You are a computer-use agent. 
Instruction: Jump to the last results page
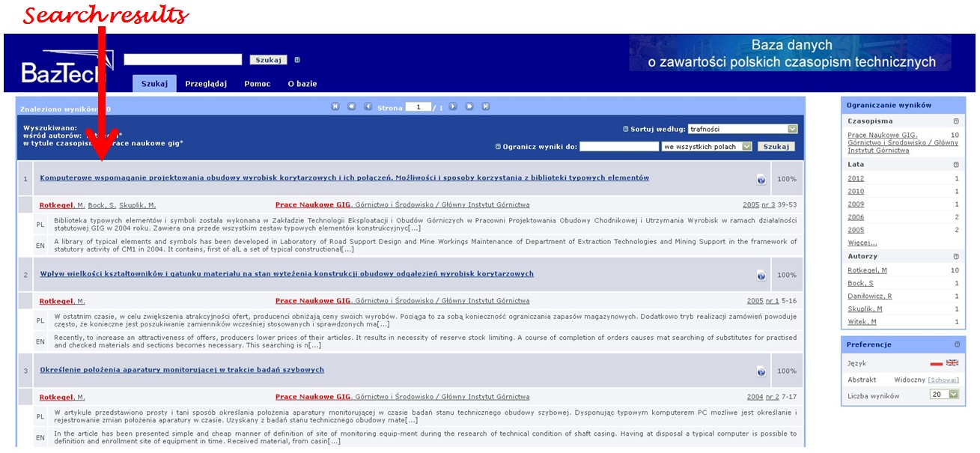(x=486, y=107)
